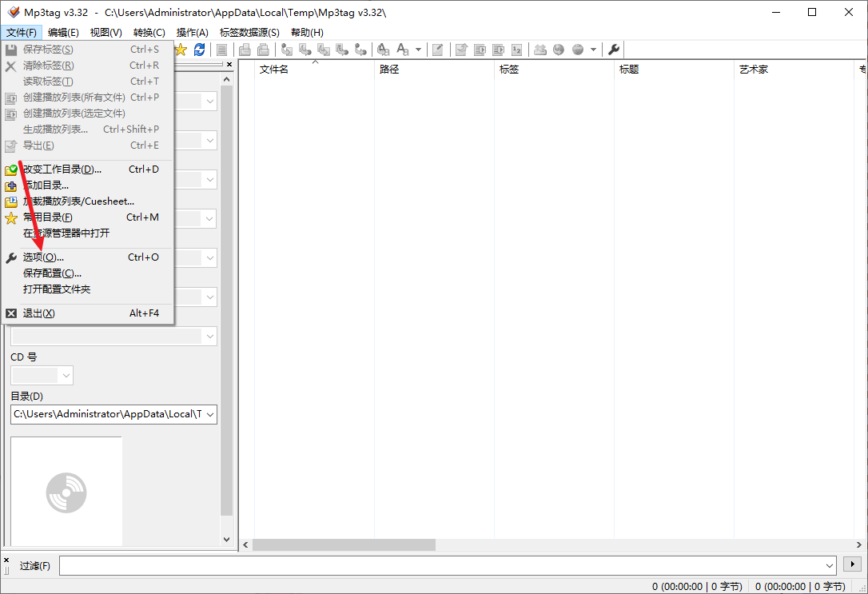
Task: Click the album cover art placeholder
Action: point(66,492)
